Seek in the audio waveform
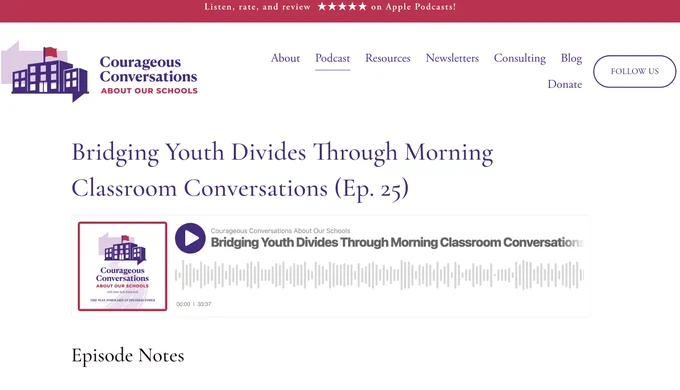Screen dimensions: 680x390 (x=379, y=275)
